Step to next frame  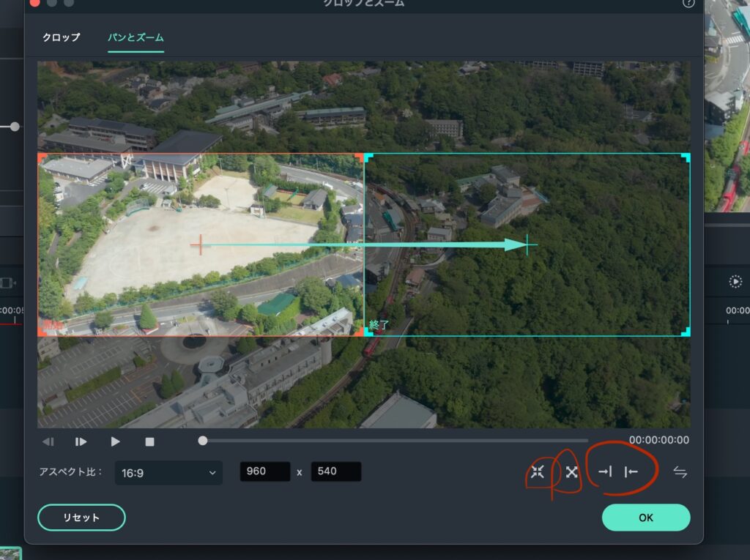point(81,441)
